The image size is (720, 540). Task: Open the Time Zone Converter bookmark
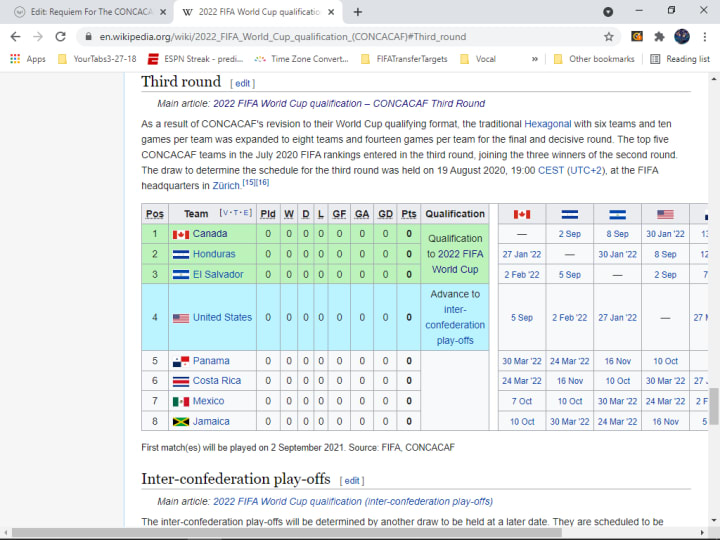pos(302,59)
